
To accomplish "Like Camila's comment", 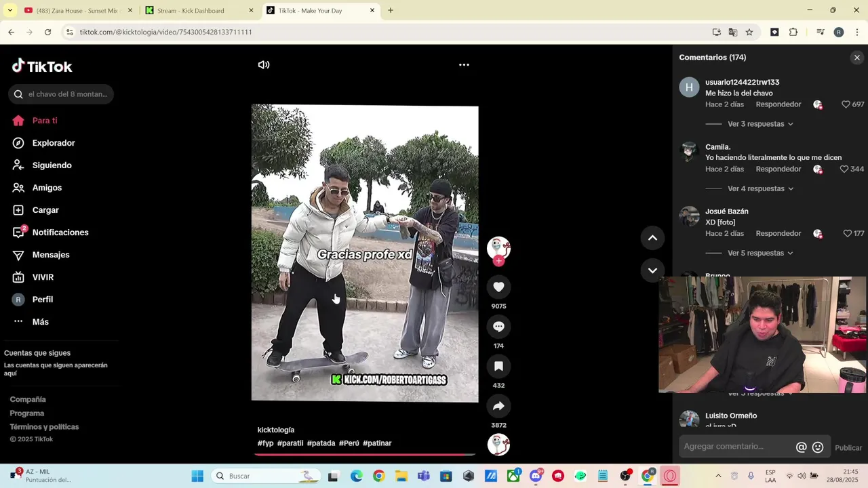I will point(844,169).
